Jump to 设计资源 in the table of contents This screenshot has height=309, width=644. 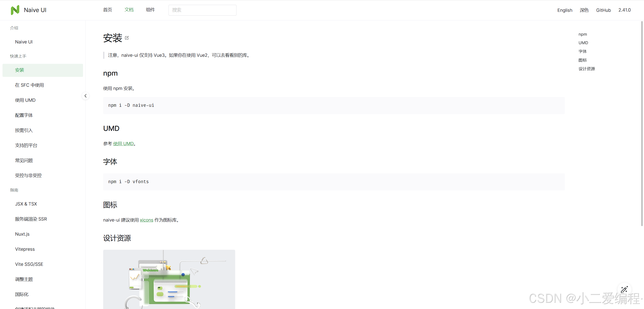pos(586,69)
